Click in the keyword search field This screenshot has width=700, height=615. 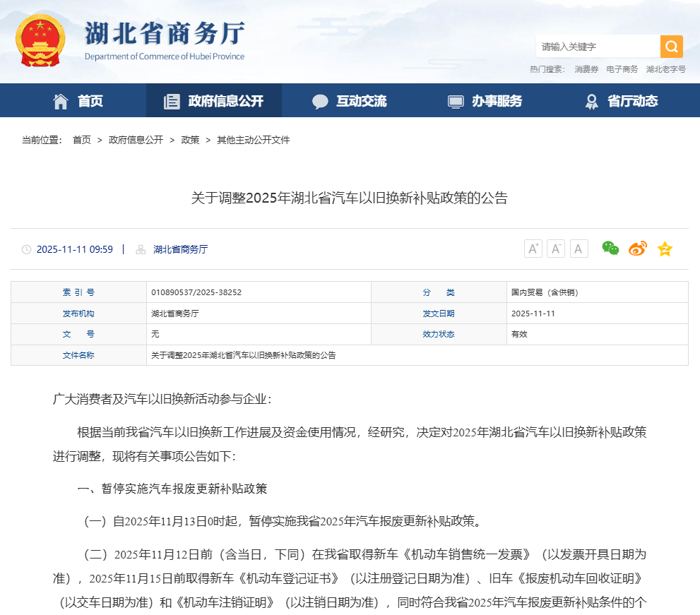pos(598,47)
